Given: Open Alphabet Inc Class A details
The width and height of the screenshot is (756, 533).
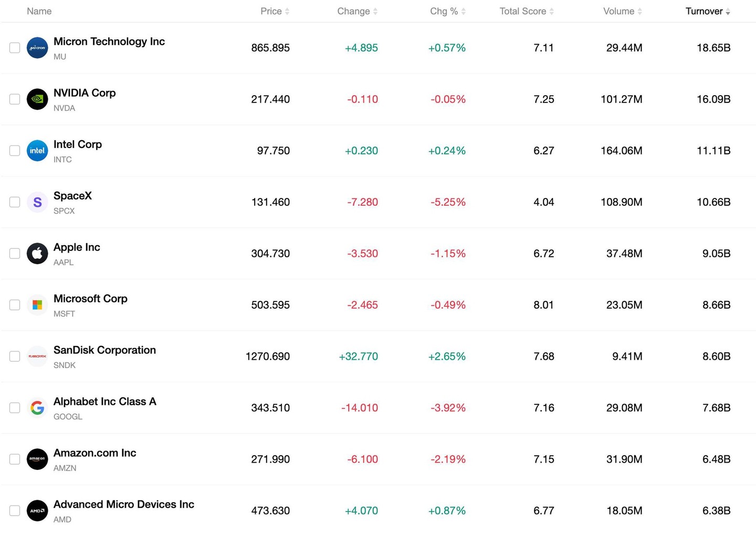Looking at the screenshot, I should click(105, 402).
